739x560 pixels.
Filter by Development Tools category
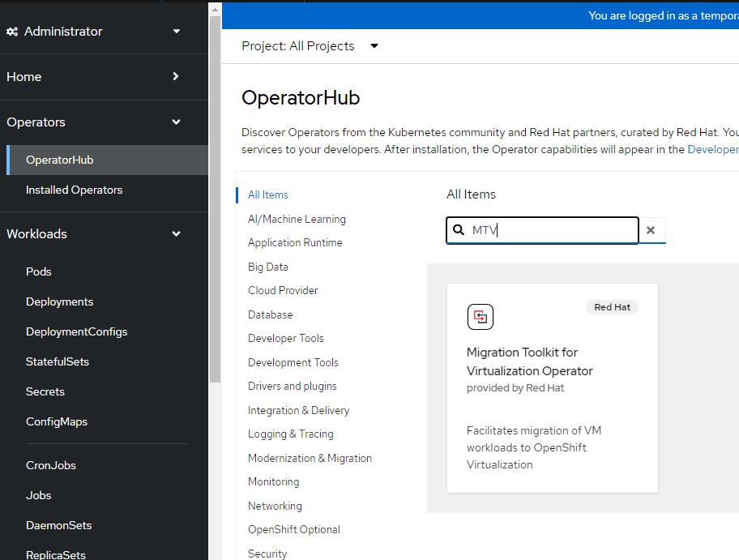[x=293, y=362]
